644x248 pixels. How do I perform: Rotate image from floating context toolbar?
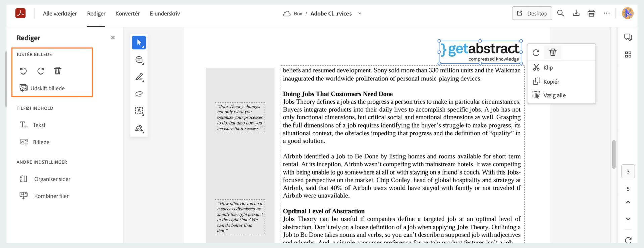tap(536, 52)
